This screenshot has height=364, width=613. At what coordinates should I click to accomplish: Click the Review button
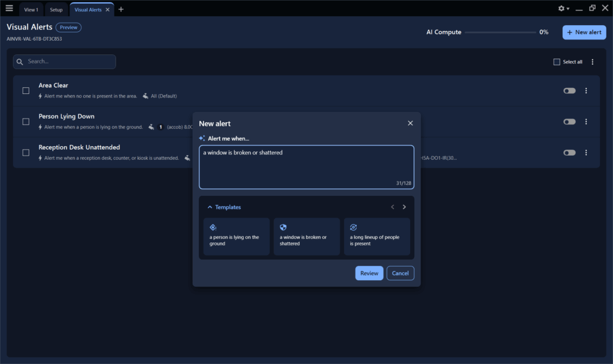click(369, 273)
